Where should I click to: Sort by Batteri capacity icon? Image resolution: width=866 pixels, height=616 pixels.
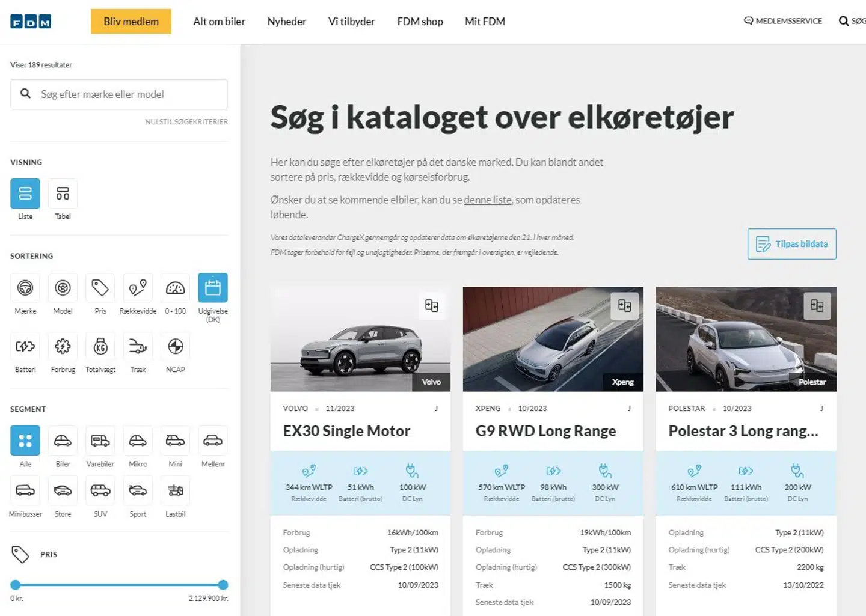(25, 347)
